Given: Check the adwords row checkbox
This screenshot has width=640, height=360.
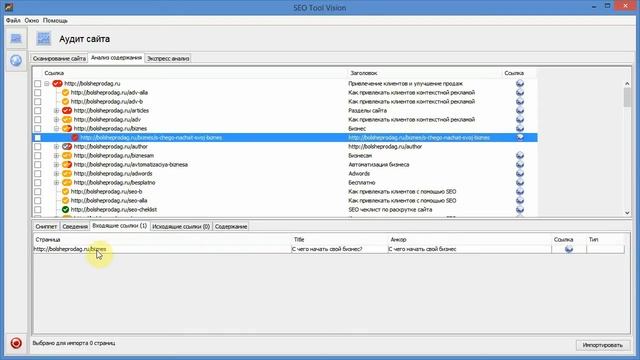Looking at the screenshot, I should click(x=38, y=173).
